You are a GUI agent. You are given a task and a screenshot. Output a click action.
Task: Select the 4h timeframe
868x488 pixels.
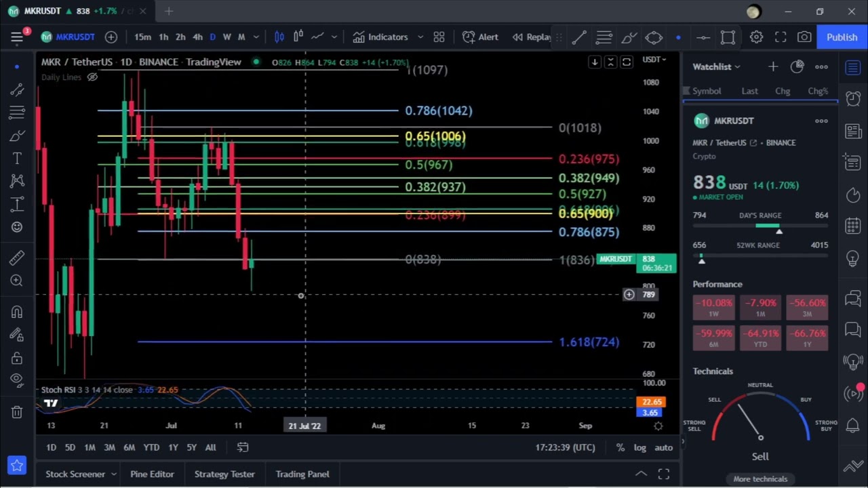pyautogui.click(x=197, y=37)
